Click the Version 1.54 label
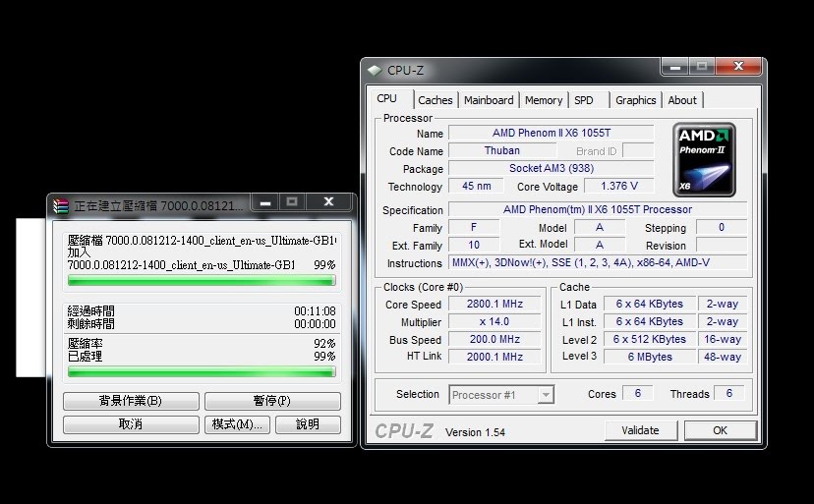The image size is (814, 504). pyautogui.click(x=475, y=432)
